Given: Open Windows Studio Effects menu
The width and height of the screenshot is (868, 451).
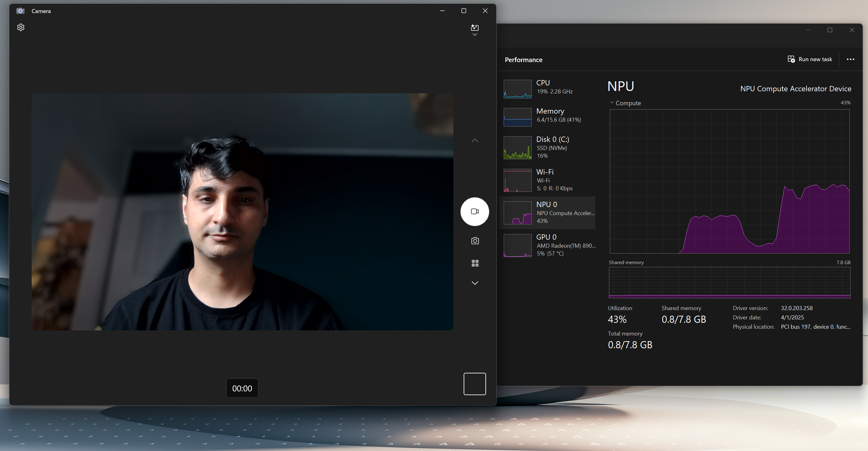Looking at the screenshot, I should (x=475, y=29).
